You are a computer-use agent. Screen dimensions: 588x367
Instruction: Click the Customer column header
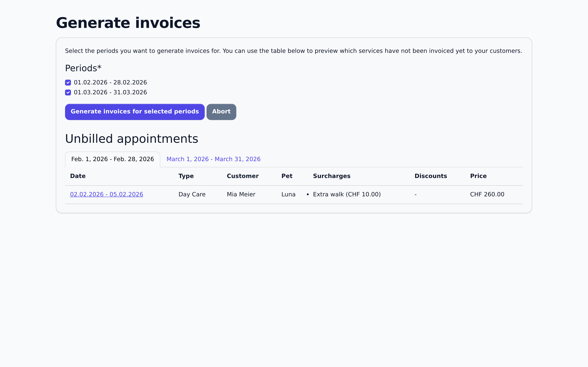point(243,176)
